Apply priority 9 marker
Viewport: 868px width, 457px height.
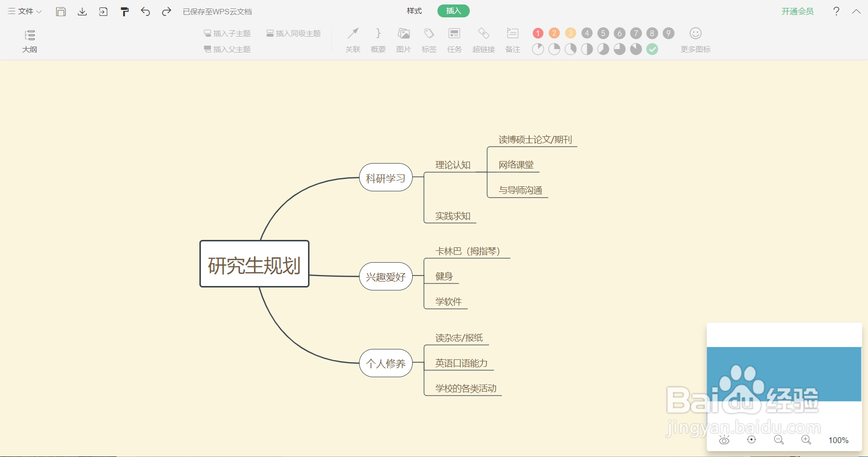tap(669, 33)
